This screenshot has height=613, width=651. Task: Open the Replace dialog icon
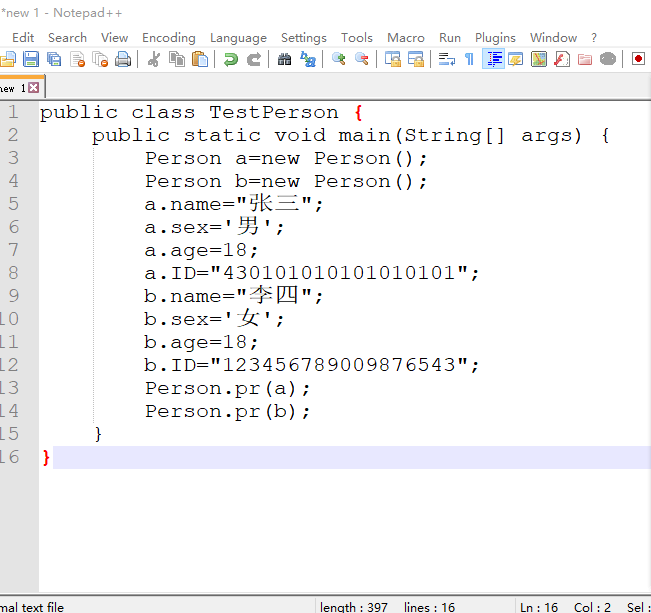[308, 59]
